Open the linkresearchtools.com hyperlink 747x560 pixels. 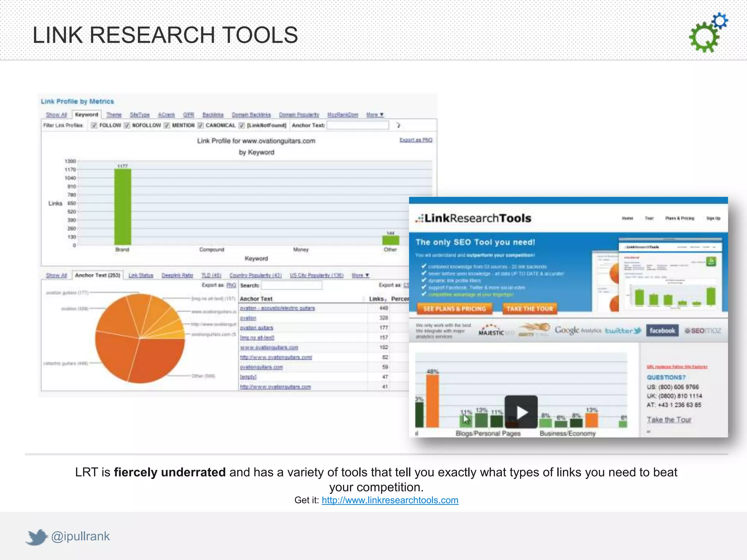390,500
